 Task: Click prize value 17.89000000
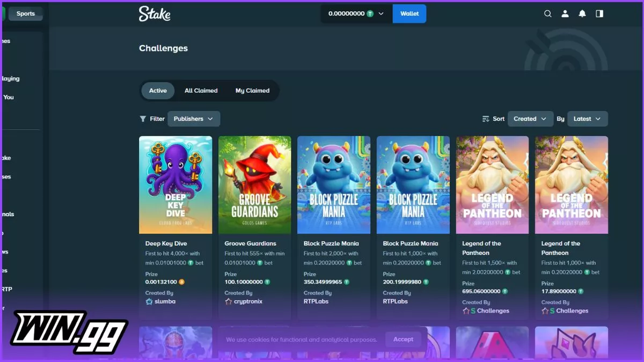pyautogui.click(x=559, y=292)
